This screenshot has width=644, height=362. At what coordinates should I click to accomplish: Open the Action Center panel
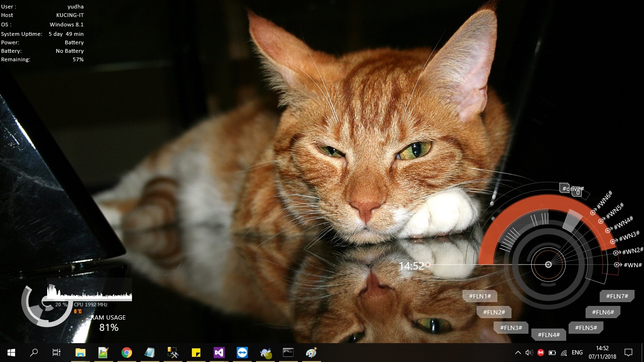(x=629, y=353)
